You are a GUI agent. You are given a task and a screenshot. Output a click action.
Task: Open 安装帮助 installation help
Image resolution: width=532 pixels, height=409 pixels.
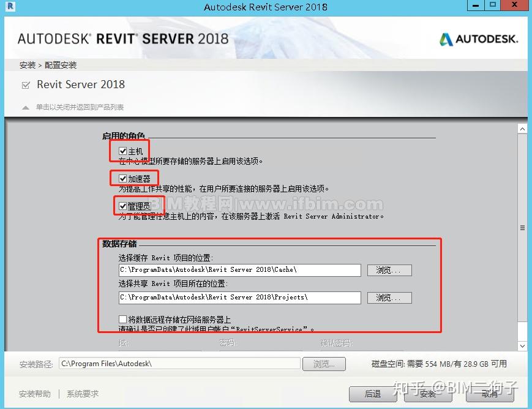pos(34,395)
